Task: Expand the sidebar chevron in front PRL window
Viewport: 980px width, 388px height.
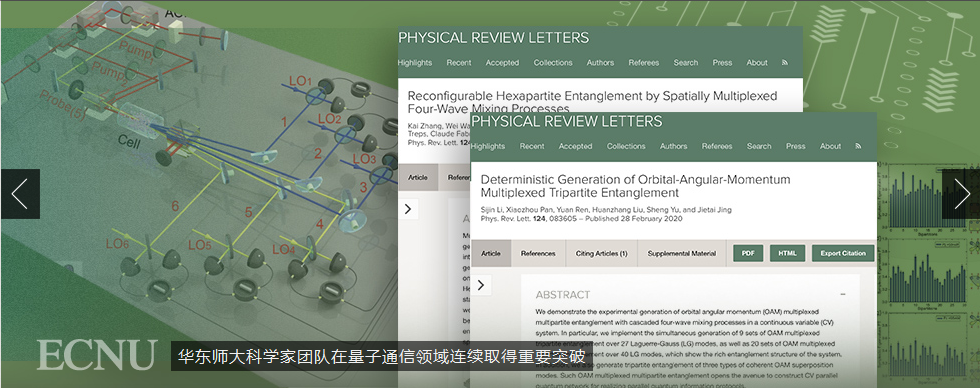Action: (481, 285)
